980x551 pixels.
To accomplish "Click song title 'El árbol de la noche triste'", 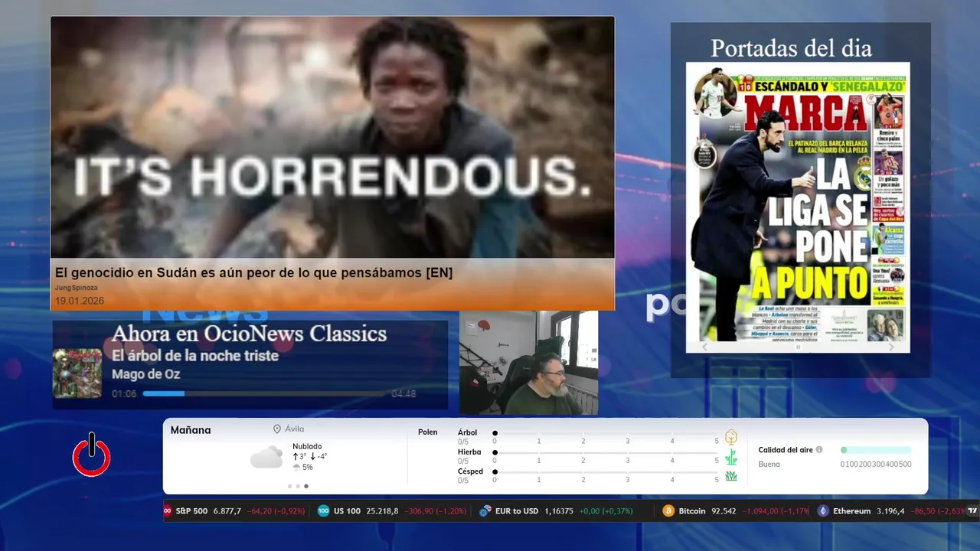I will [195, 356].
